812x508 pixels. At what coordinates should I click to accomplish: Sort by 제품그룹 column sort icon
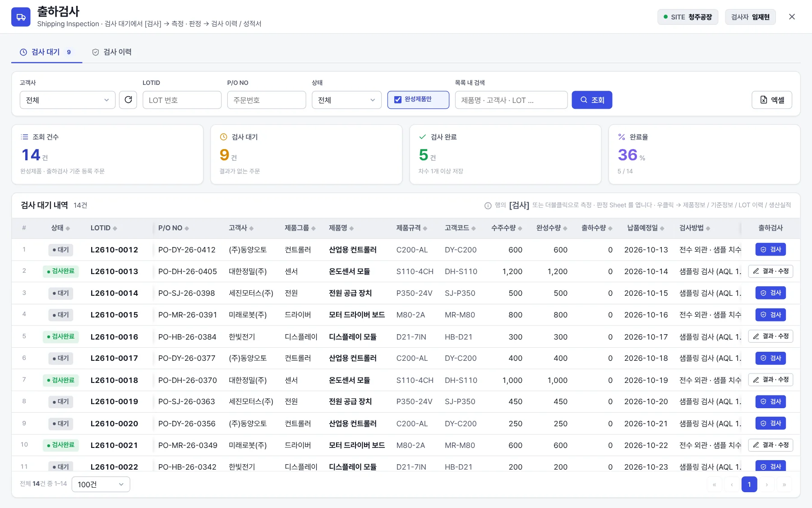[x=314, y=228]
